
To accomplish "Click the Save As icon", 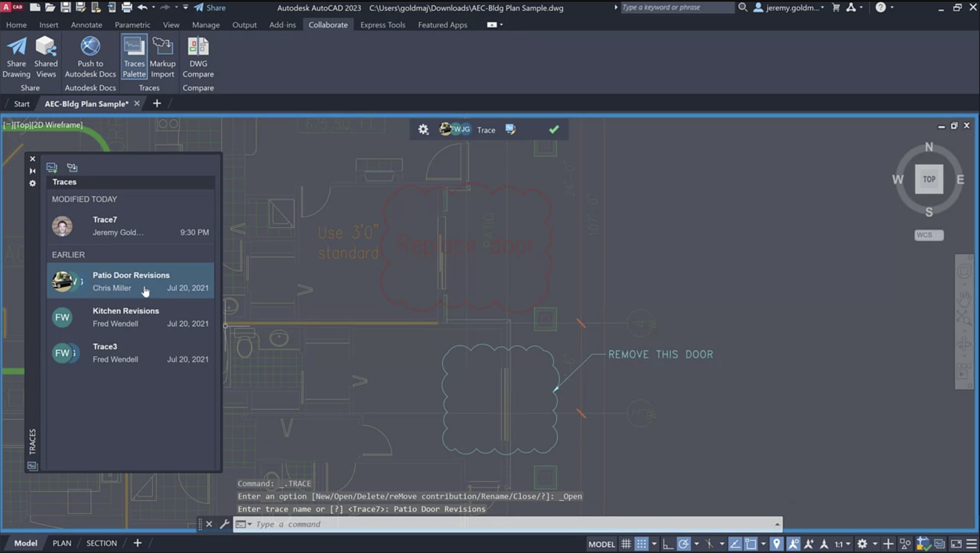I will (81, 7).
